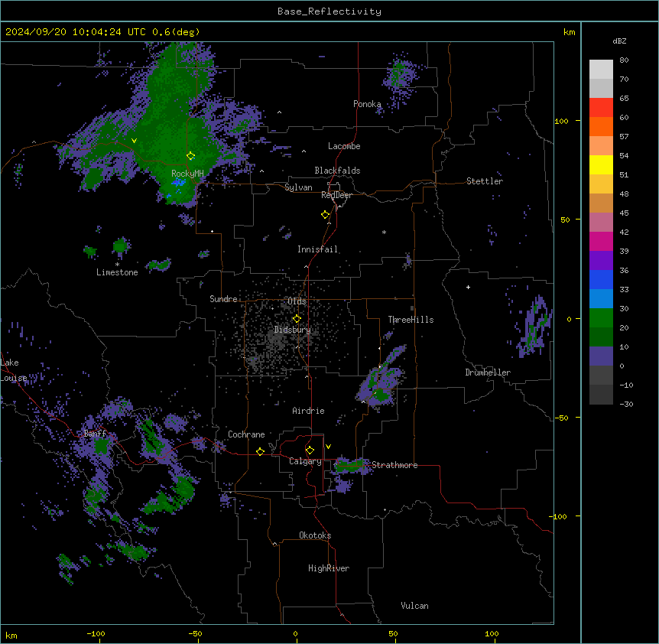Click the Okotoks town label
The height and width of the screenshot is (644, 659).
[x=315, y=535]
